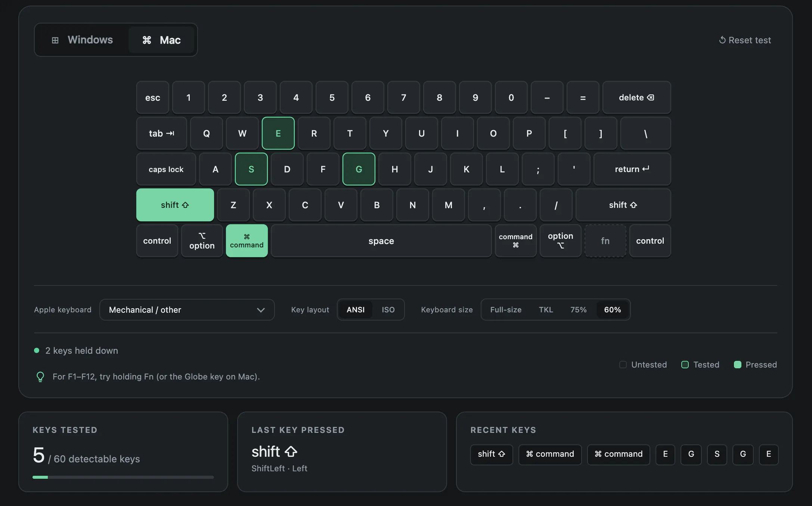
Task: Click the esc key on the keyboard
Action: click(153, 97)
